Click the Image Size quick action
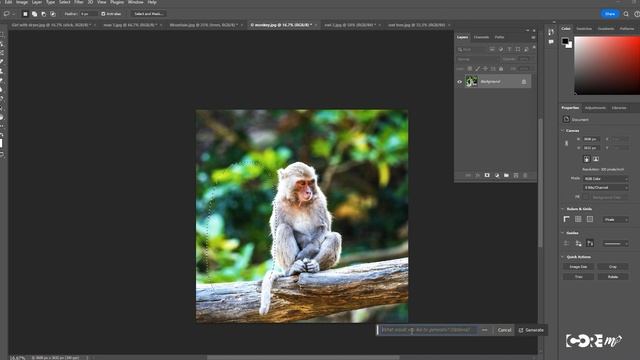Screen dimensions: 640x360 (x=578, y=267)
